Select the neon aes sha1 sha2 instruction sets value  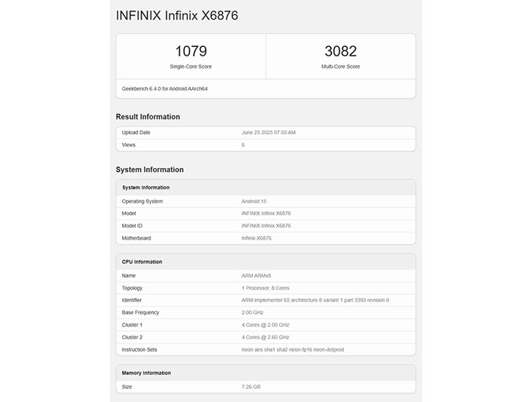coord(292,349)
